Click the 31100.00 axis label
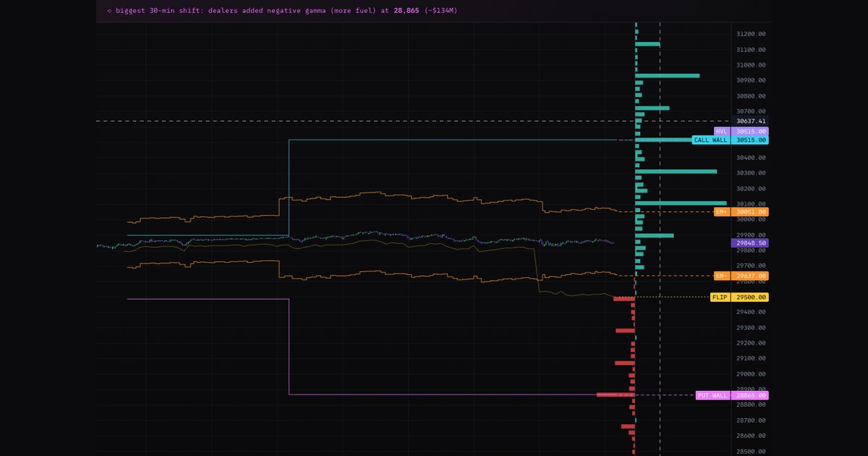The image size is (868, 456). (751, 50)
